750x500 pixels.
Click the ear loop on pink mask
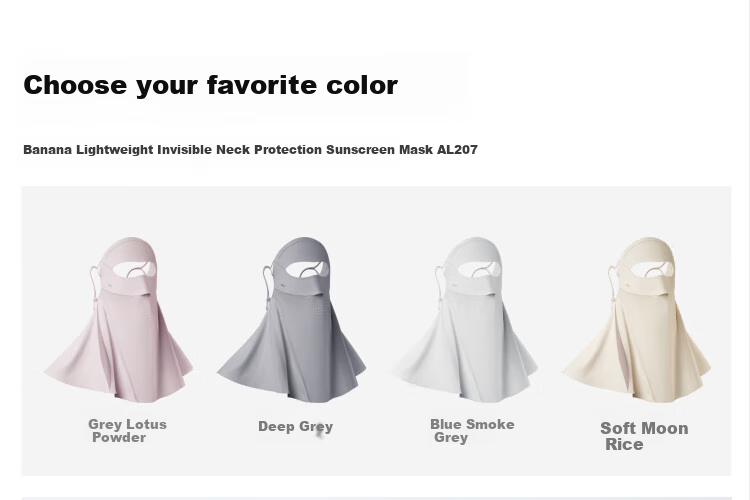tap(96, 280)
